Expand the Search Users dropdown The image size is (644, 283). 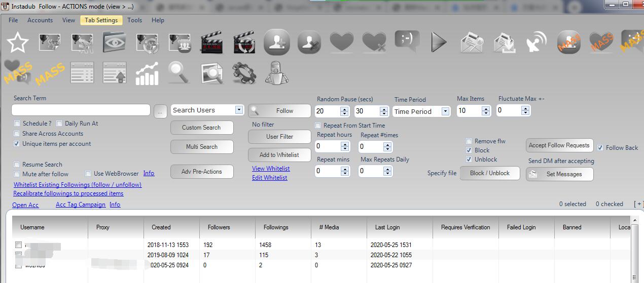click(x=239, y=110)
